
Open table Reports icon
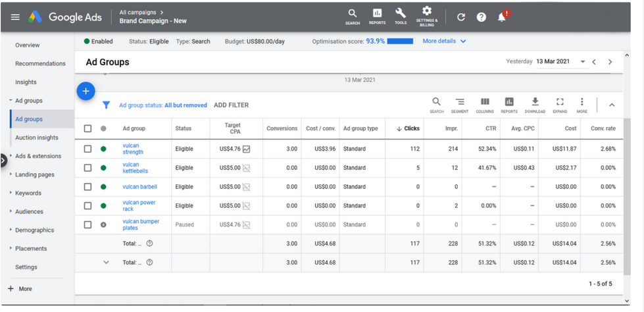point(509,105)
